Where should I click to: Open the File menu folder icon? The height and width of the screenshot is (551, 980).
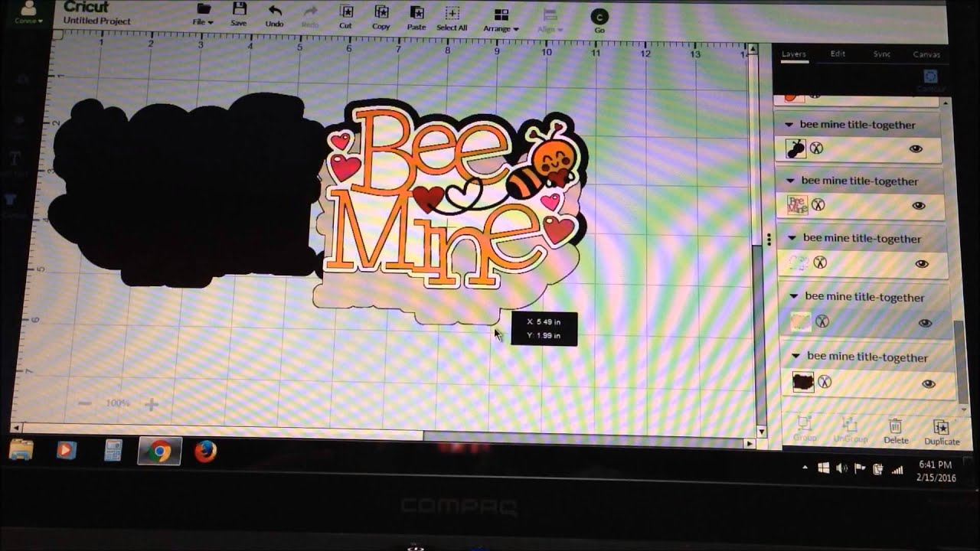point(203,9)
